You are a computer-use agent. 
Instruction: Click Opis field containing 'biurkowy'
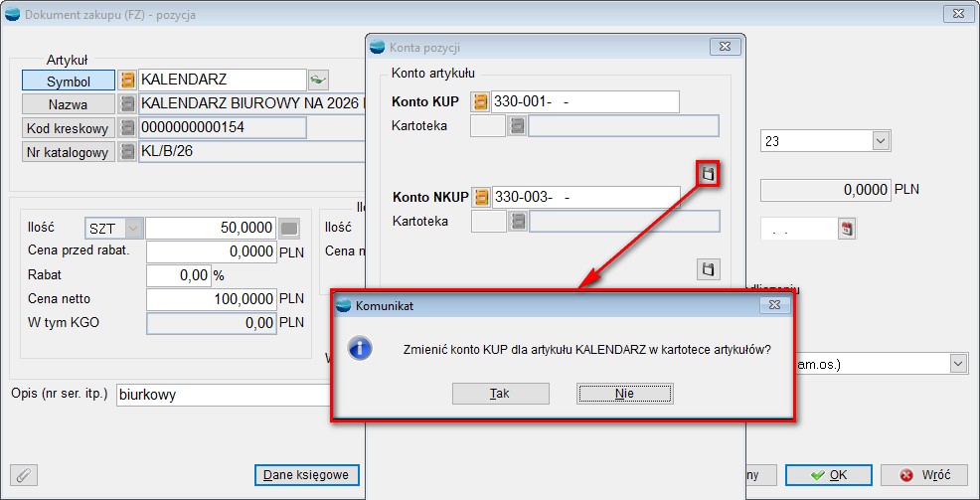point(221,393)
